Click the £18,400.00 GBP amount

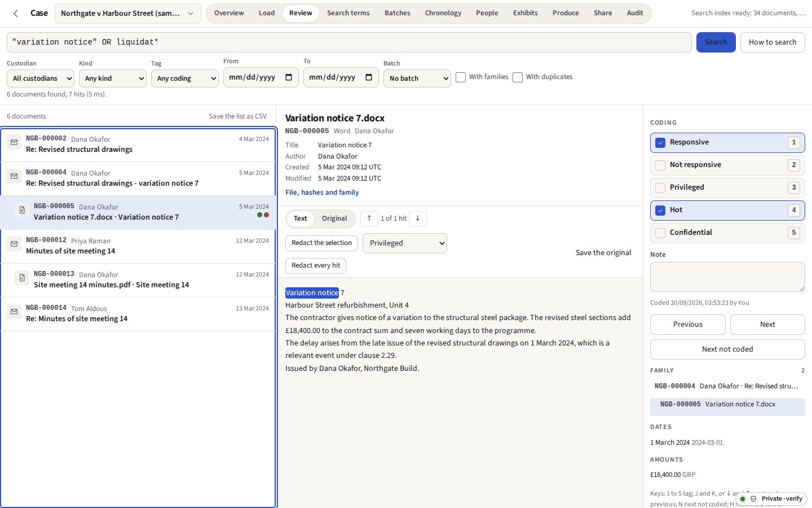point(673,475)
